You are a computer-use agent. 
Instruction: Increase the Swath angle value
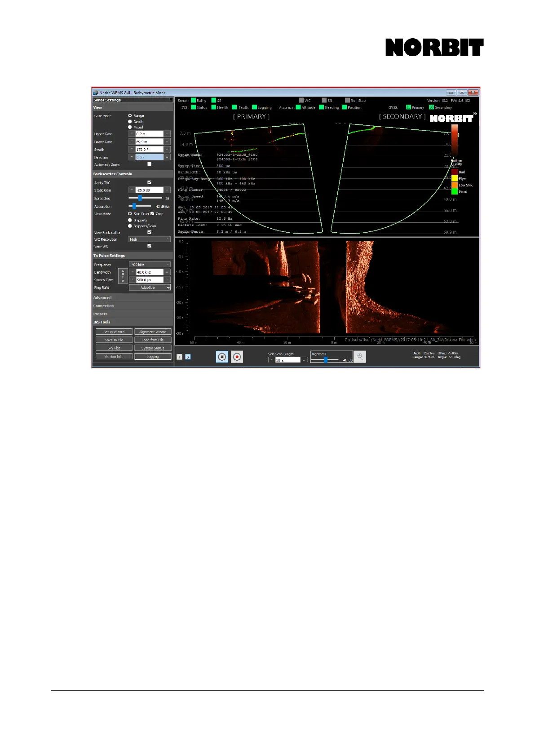pyautogui.click(x=167, y=149)
